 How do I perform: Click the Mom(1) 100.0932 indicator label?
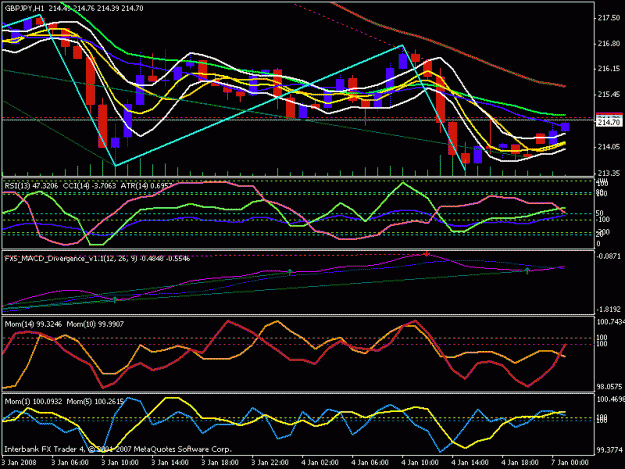click(x=33, y=401)
